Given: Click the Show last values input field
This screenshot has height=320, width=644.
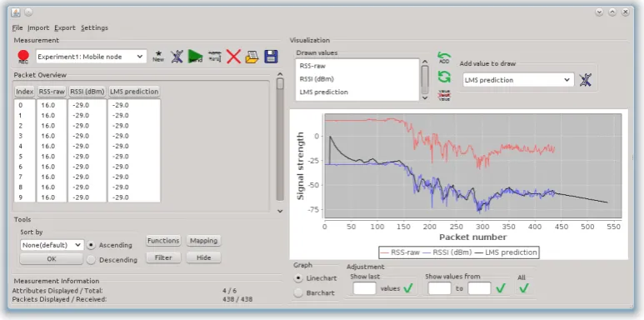Looking at the screenshot, I should click(365, 288).
